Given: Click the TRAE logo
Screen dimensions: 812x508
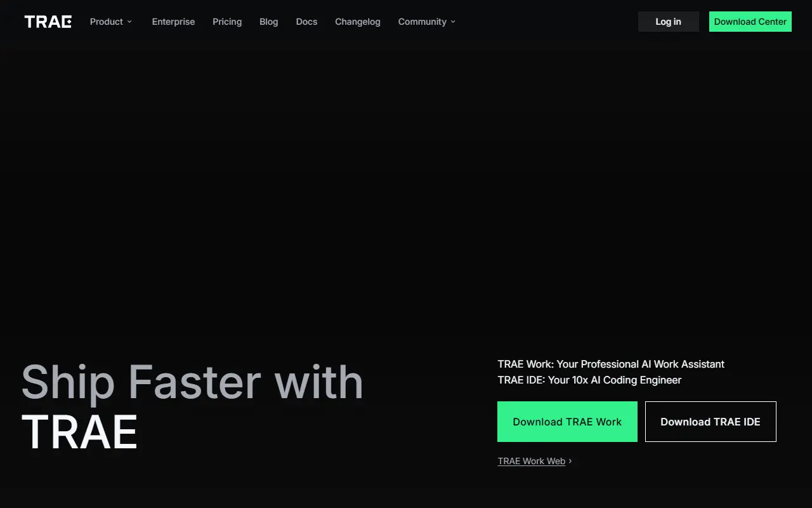Looking at the screenshot, I should pyautogui.click(x=48, y=22).
